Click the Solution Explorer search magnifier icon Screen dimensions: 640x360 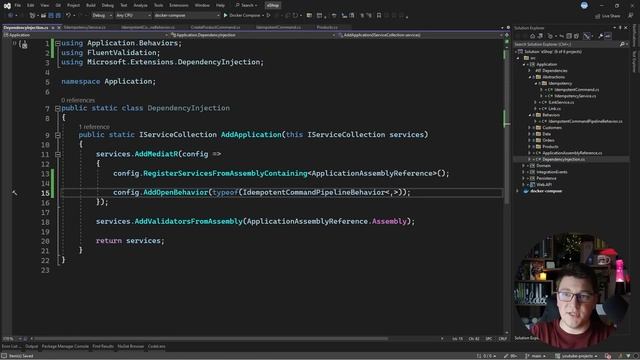622,44
